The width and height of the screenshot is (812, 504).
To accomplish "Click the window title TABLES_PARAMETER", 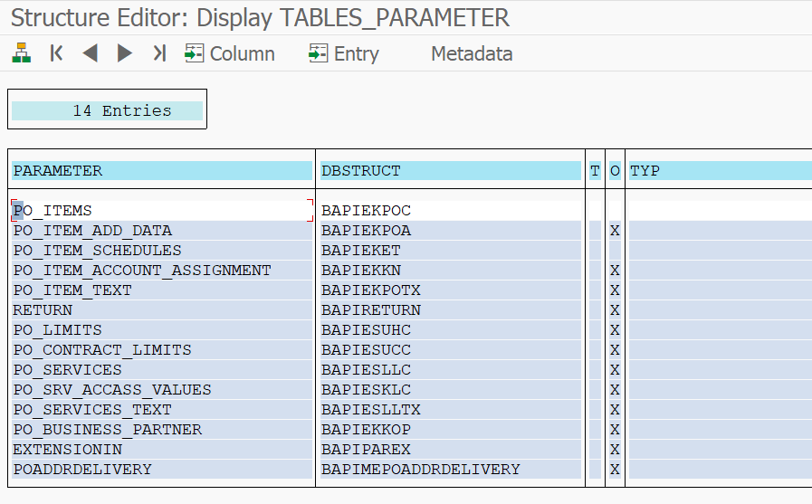I will click(395, 17).
